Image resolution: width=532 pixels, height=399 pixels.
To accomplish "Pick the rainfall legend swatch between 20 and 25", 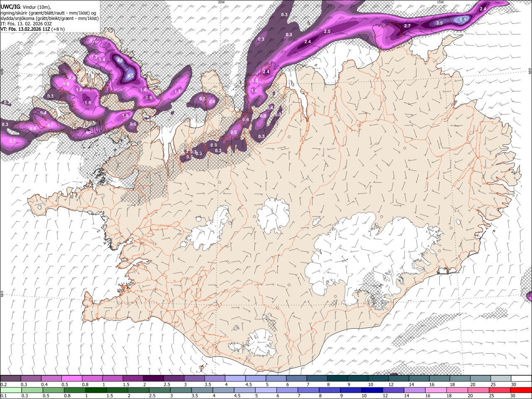I will (478, 390).
